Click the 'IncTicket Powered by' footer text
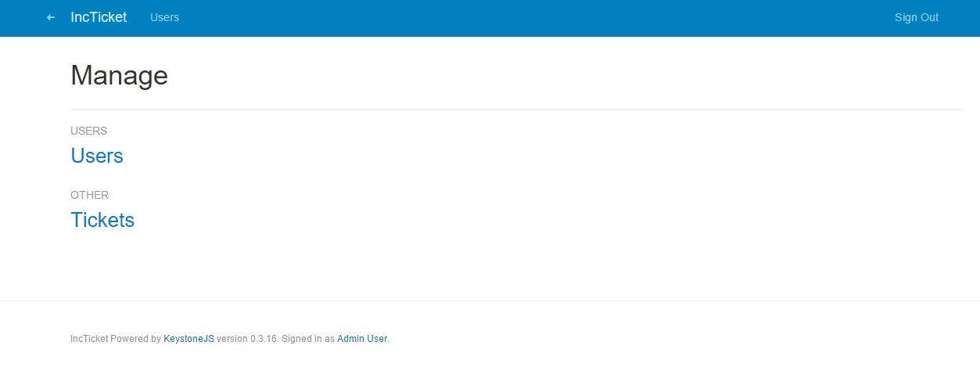Screen dimensions: 980x378 [x=115, y=339]
